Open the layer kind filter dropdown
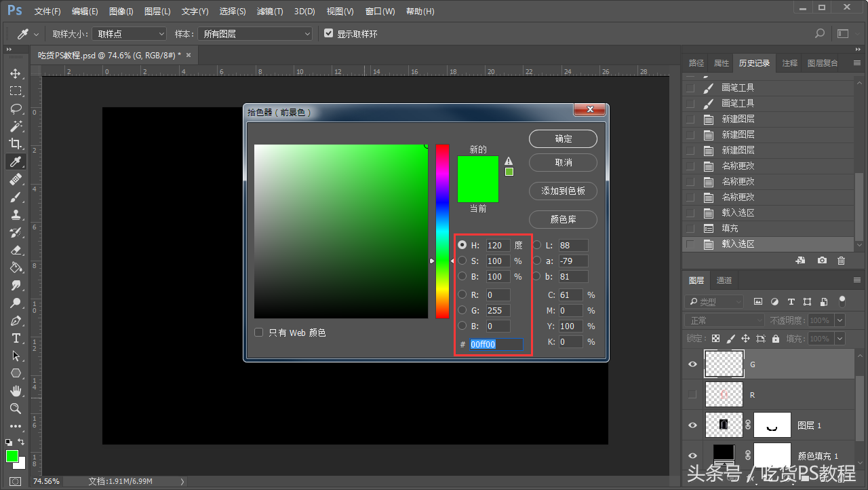 (715, 301)
